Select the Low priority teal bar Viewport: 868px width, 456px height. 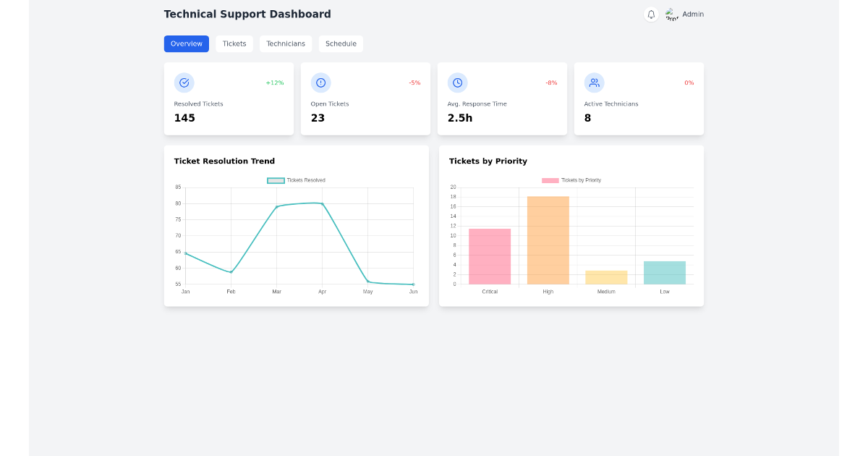[x=665, y=273]
